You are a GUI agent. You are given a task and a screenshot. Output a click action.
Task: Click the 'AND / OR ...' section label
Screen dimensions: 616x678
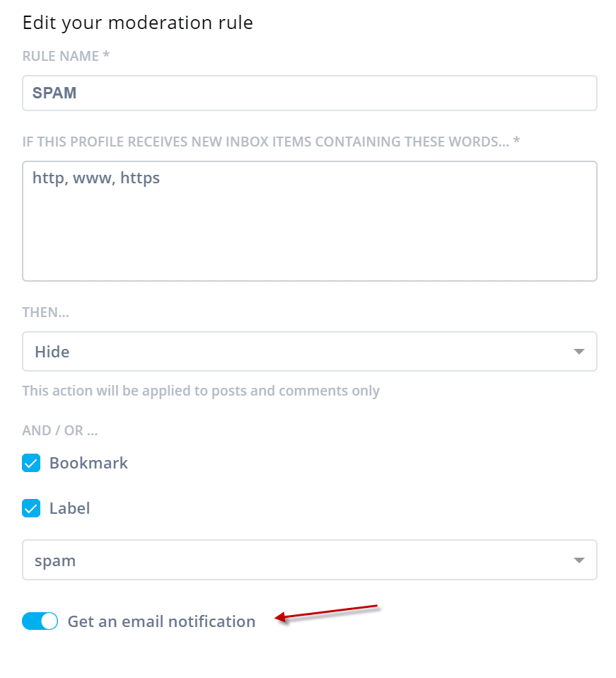point(59,431)
